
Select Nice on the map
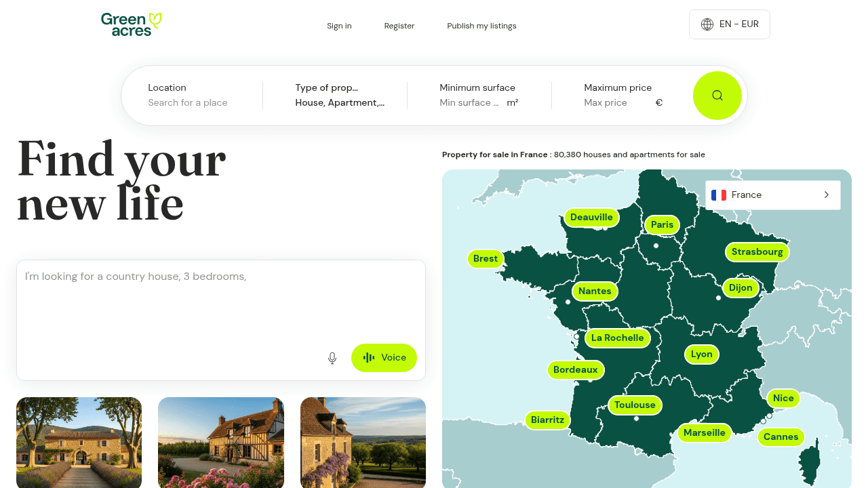783,399
